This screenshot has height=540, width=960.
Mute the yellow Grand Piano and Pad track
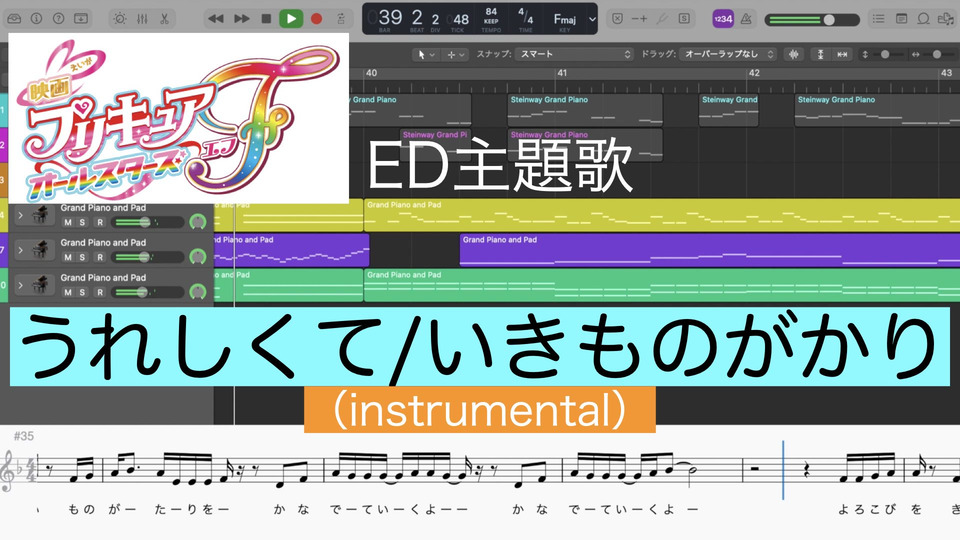pyautogui.click(x=68, y=222)
